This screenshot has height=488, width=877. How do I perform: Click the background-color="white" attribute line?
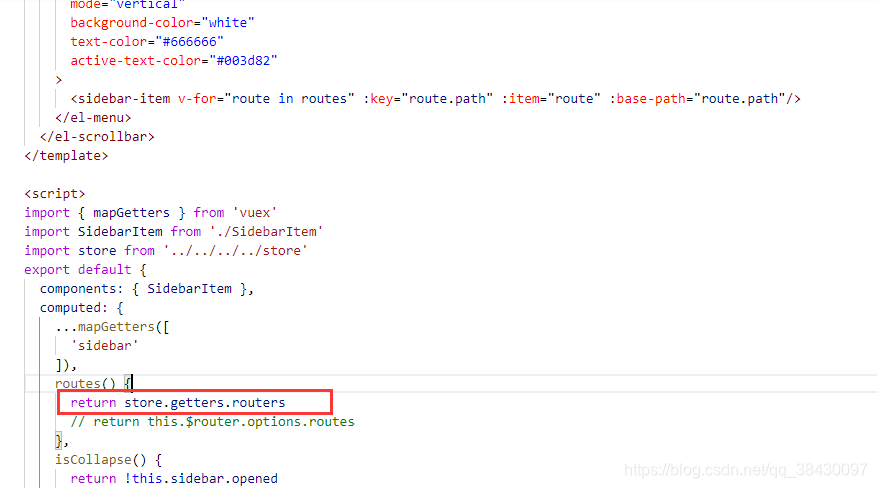(162, 23)
